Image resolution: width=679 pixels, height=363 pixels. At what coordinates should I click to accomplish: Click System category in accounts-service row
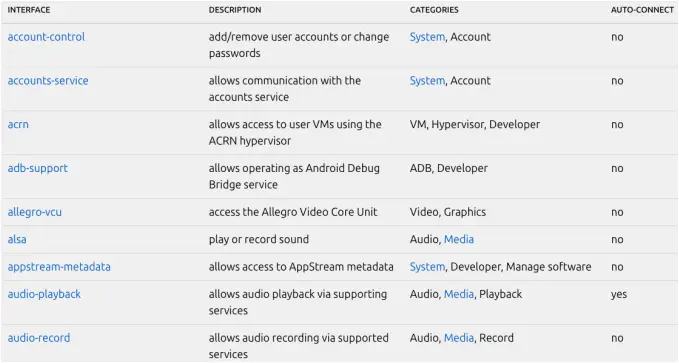427,81
